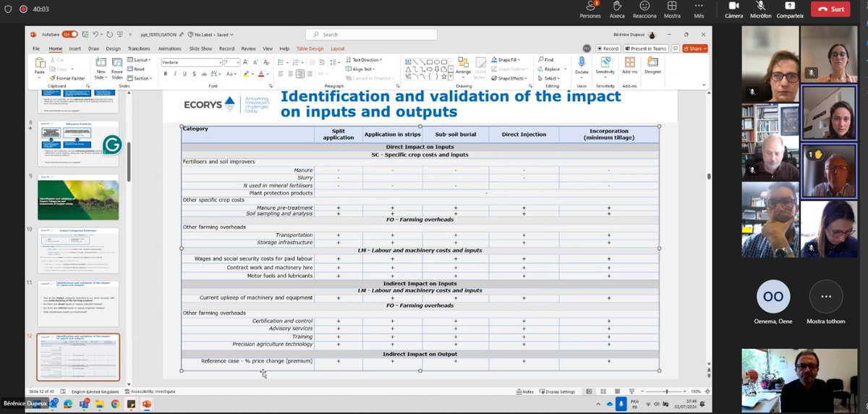The height and width of the screenshot is (414, 868).
Task: Switch to the Layout table ribbon tab
Action: (338, 48)
